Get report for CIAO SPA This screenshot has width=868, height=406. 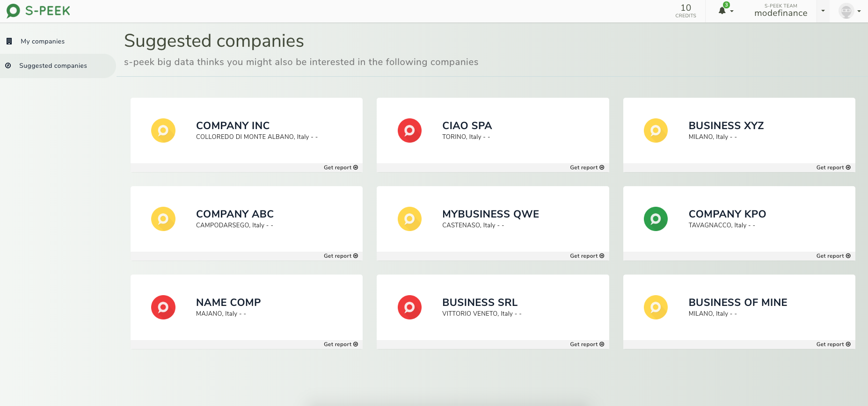pos(587,167)
